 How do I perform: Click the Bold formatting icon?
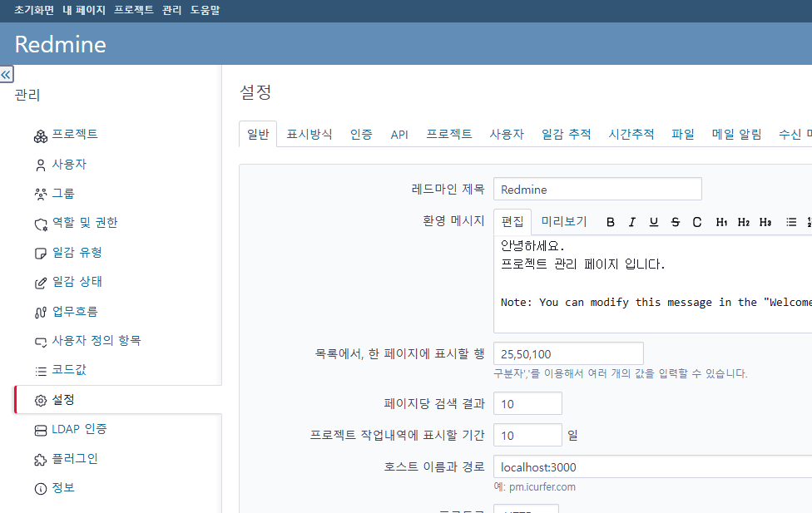(611, 222)
